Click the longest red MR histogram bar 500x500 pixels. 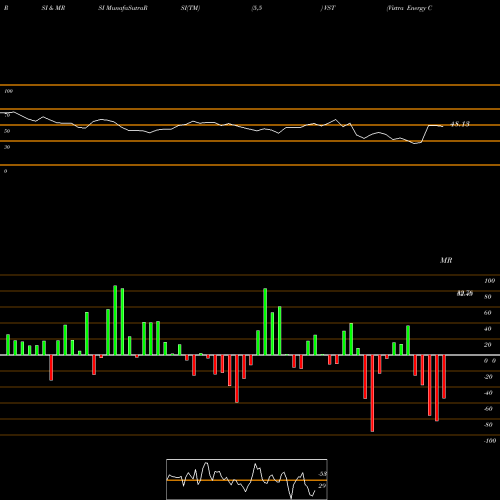pos(372,393)
